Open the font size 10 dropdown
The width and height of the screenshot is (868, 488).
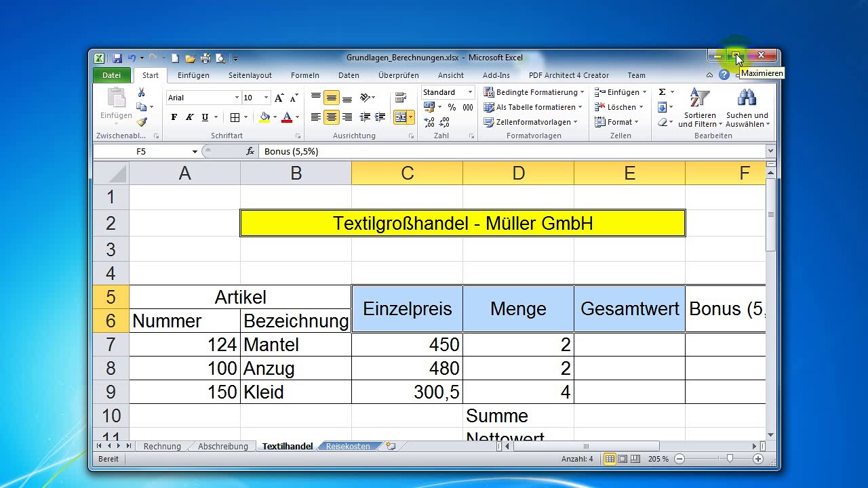pyautogui.click(x=266, y=98)
